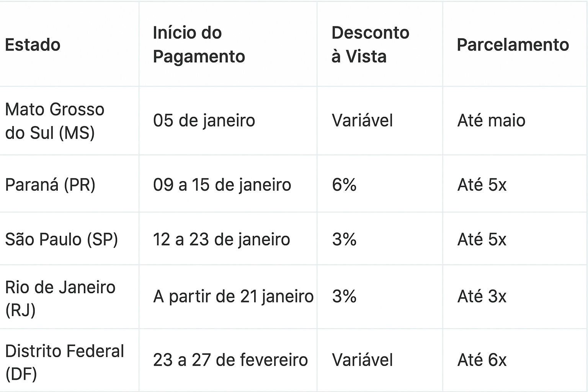588x392 pixels.
Task: Click the Paraná (PR) state cell
Action: tap(50, 185)
